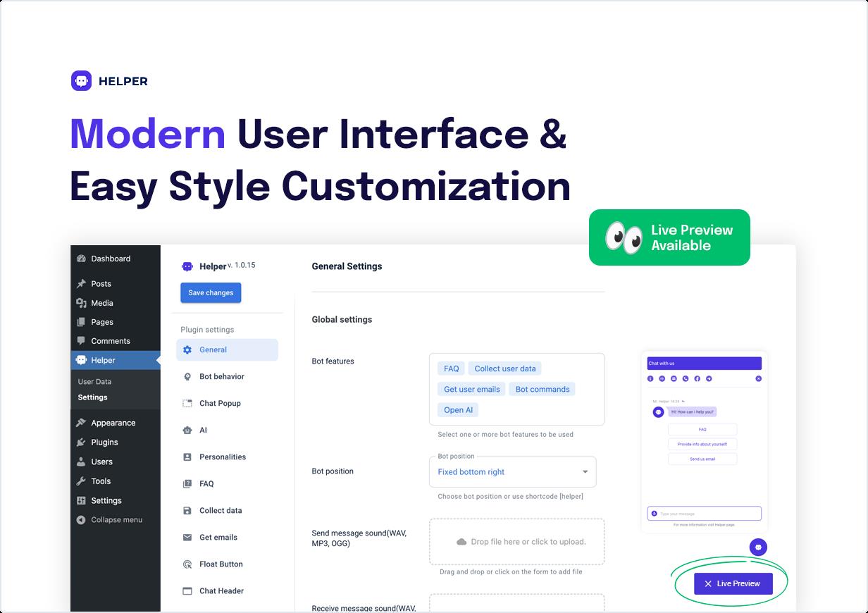Open the Personalities settings icon
The height and width of the screenshot is (613, 868).
(x=187, y=457)
